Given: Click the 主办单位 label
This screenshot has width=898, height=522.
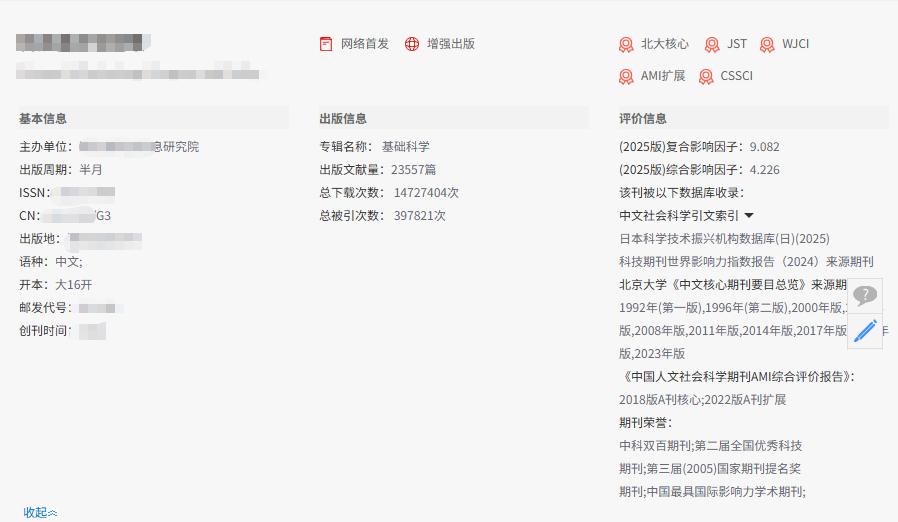Looking at the screenshot, I should coord(46,147).
